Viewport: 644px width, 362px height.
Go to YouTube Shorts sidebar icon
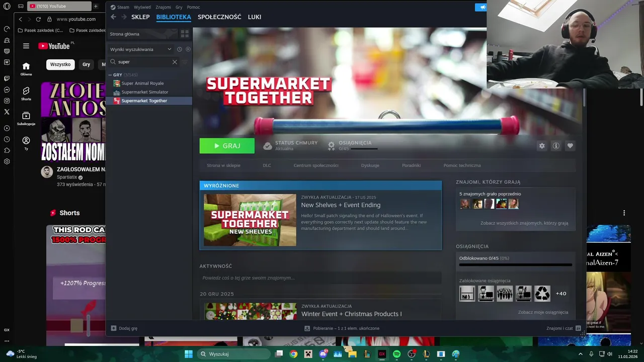[x=26, y=91]
